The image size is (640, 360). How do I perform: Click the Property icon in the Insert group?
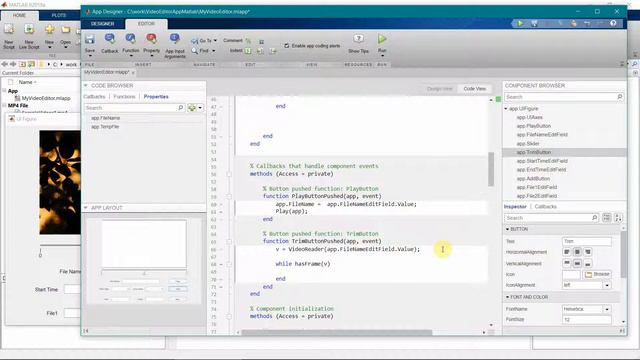pos(151,39)
